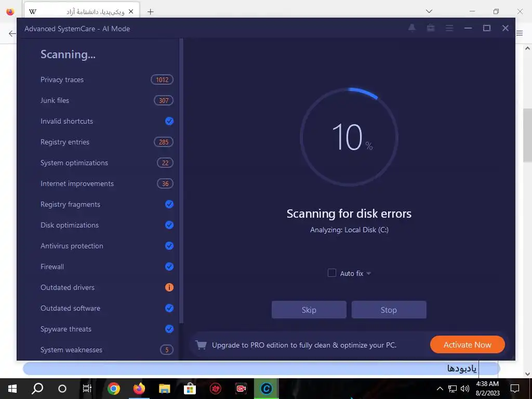This screenshot has width=532, height=399.
Task: Open the screen recorder app on the taskbar
Action: coord(241,389)
